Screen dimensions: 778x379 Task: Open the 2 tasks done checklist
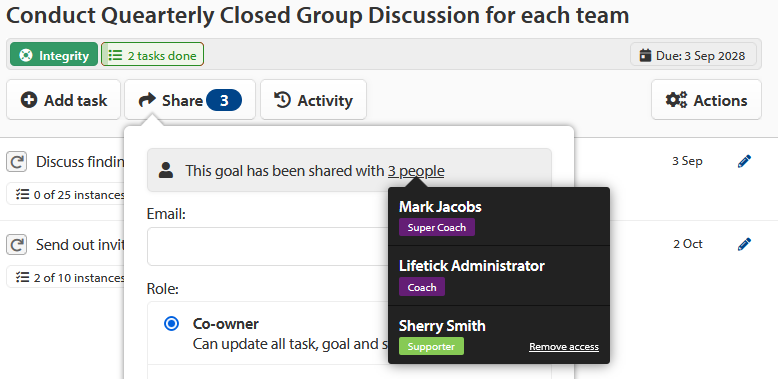pyautogui.click(x=152, y=55)
